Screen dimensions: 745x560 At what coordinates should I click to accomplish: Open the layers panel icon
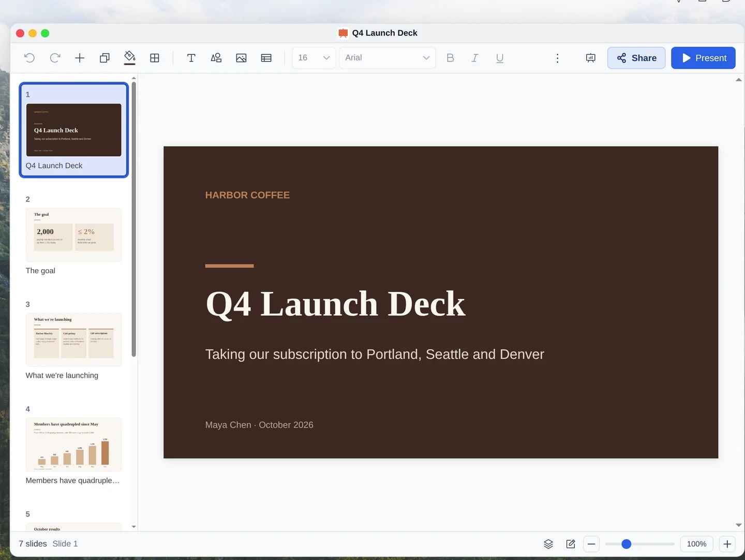coord(548,544)
